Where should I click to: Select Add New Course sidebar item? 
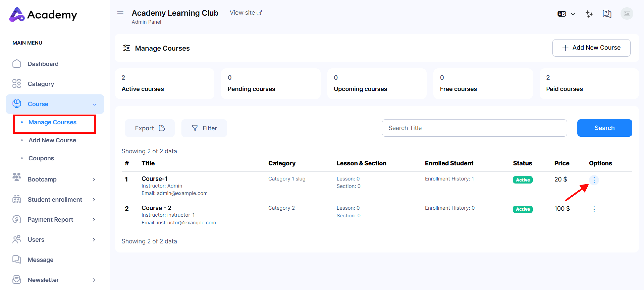tap(52, 140)
